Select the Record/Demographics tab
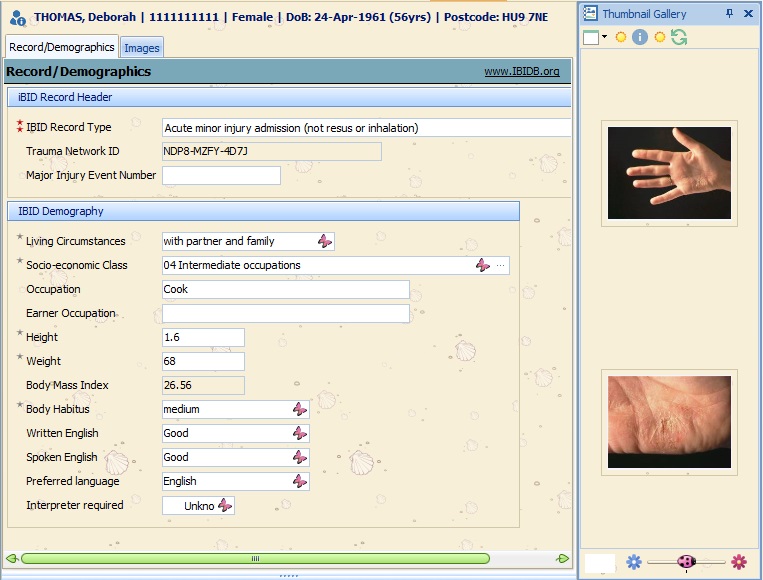The height and width of the screenshot is (580, 763). click(62, 47)
